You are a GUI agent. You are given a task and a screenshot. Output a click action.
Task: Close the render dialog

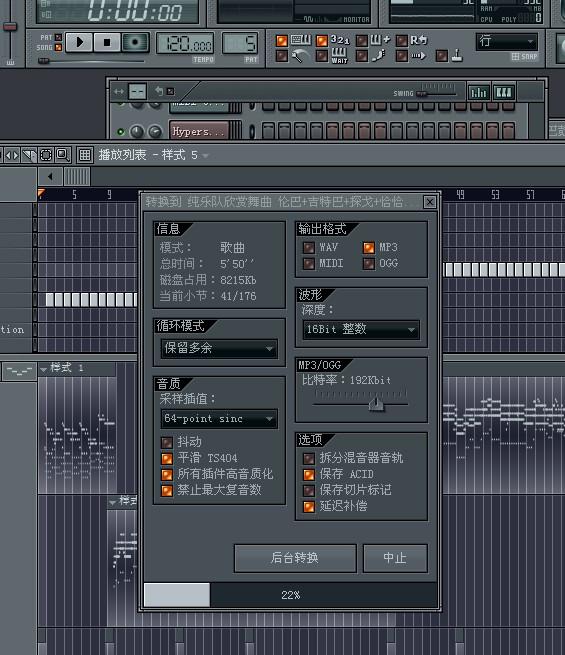click(429, 203)
